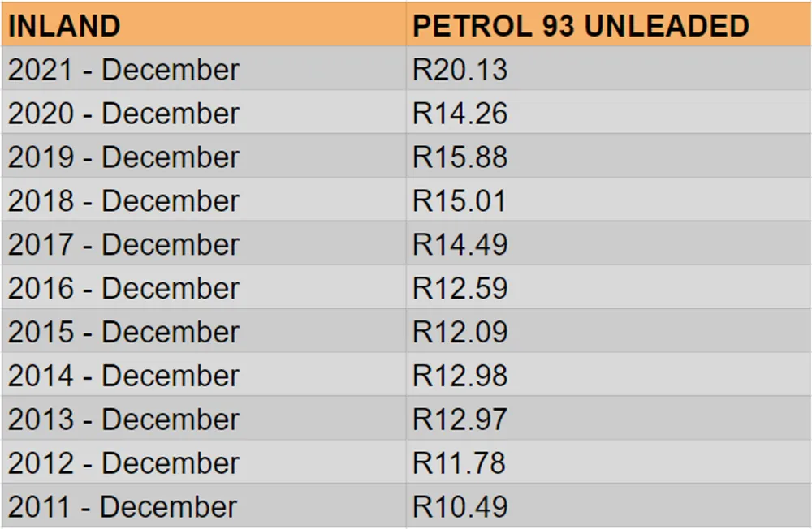Click the R14.26 price cell
812x529 pixels.
608,112
